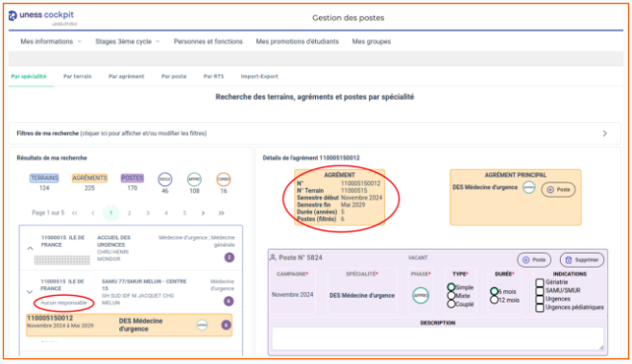Check the Gériatrie indication checkbox
Viewport: 632px width, 364px height.
[x=540, y=282]
